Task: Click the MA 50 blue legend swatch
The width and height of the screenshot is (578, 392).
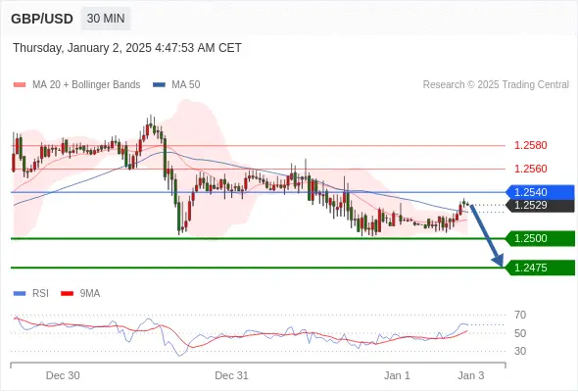Action: tap(159, 85)
